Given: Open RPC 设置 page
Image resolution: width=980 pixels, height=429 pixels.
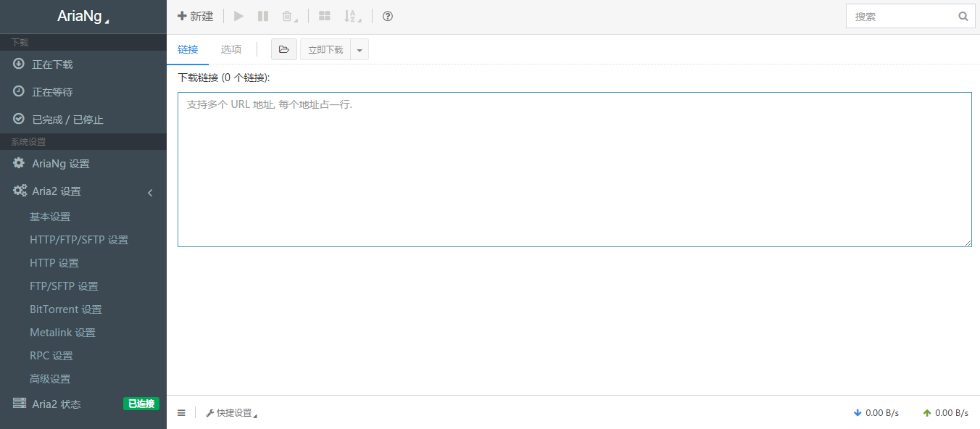Looking at the screenshot, I should click(x=51, y=356).
